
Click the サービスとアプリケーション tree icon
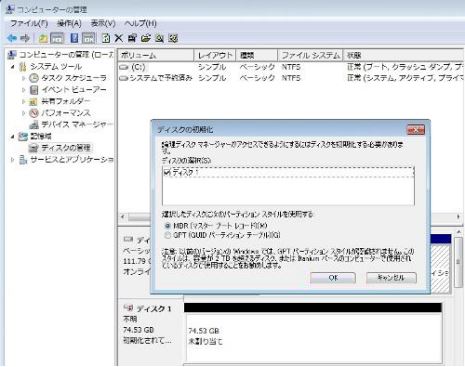(x=23, y=160)
